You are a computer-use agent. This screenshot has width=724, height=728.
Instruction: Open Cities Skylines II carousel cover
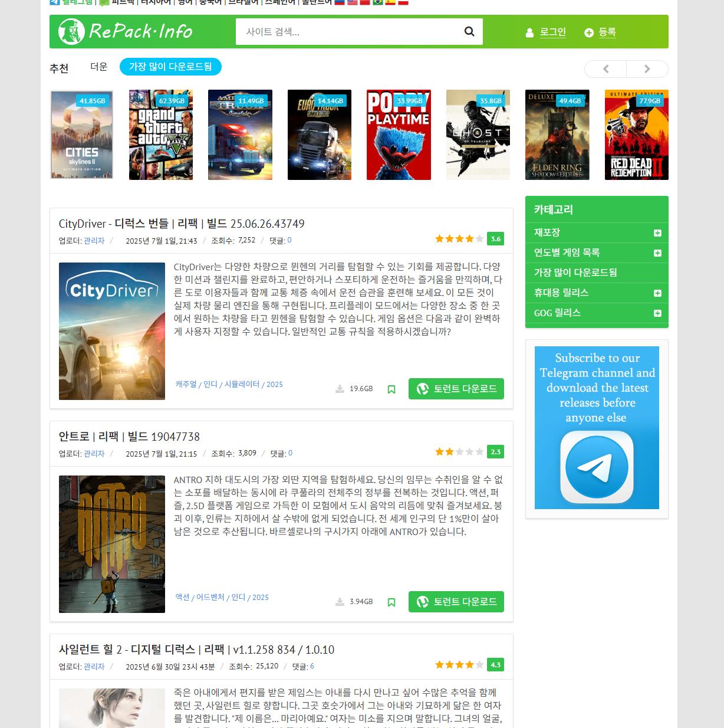click(81, 135)
